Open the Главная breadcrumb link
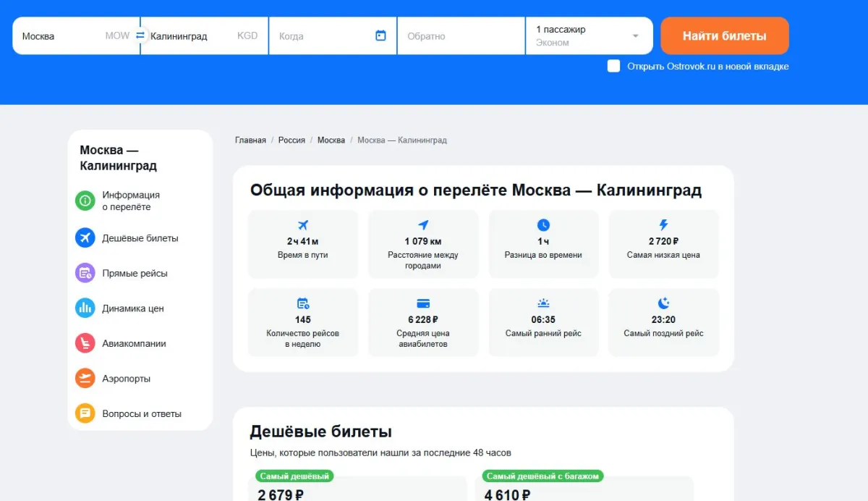This screenshot has width=868, height=501. tap(250, 140)
